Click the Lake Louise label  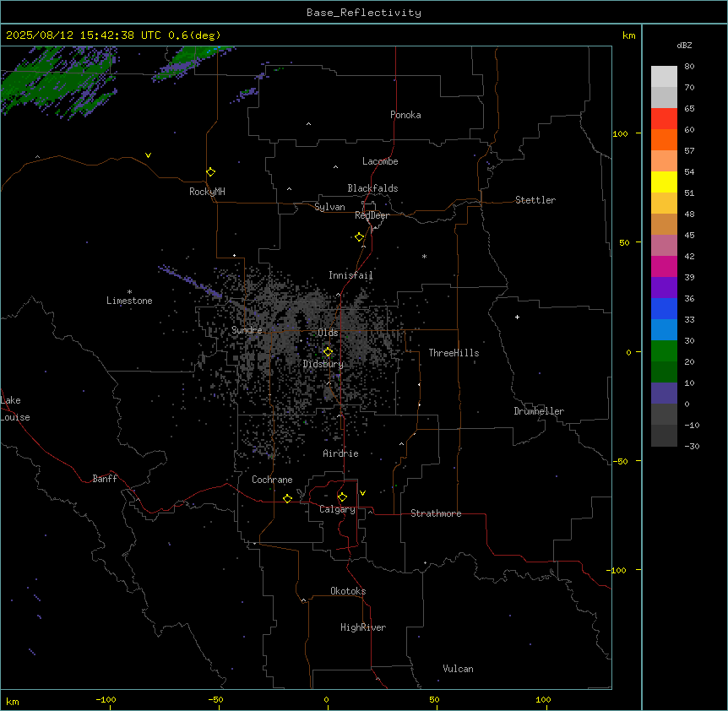click(x=15, y=409)
